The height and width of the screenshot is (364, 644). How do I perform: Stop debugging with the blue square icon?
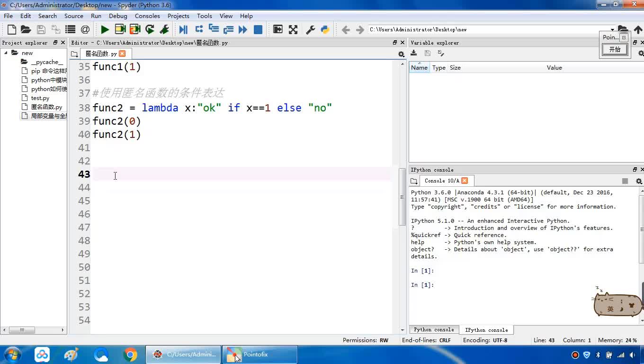point(258,29)
